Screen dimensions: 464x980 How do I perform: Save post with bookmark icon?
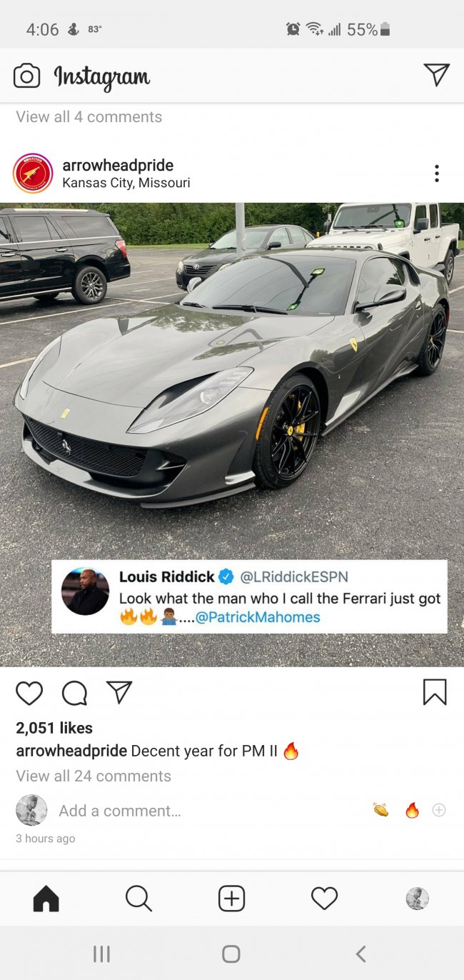pyautogui.click(x=435, y=692)
